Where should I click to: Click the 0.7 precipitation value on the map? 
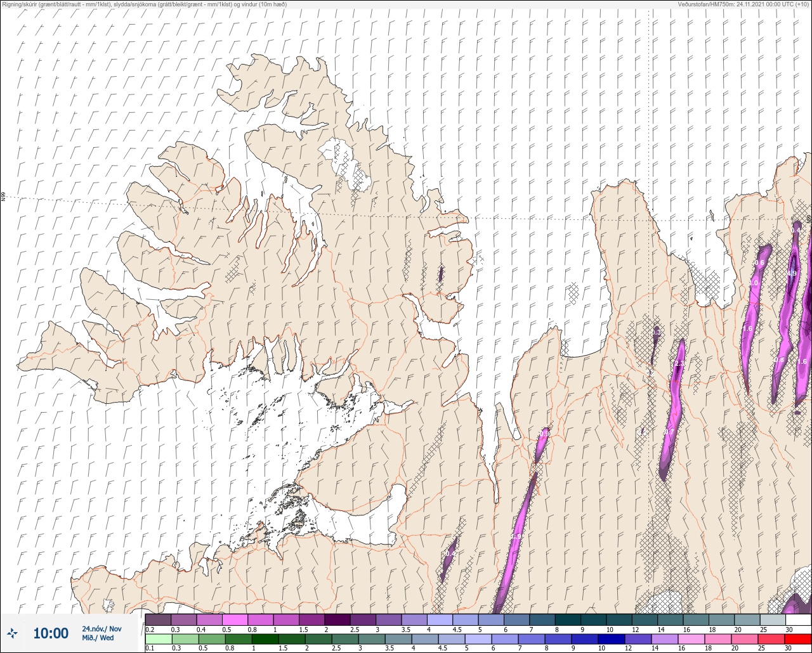pos(669,432)
